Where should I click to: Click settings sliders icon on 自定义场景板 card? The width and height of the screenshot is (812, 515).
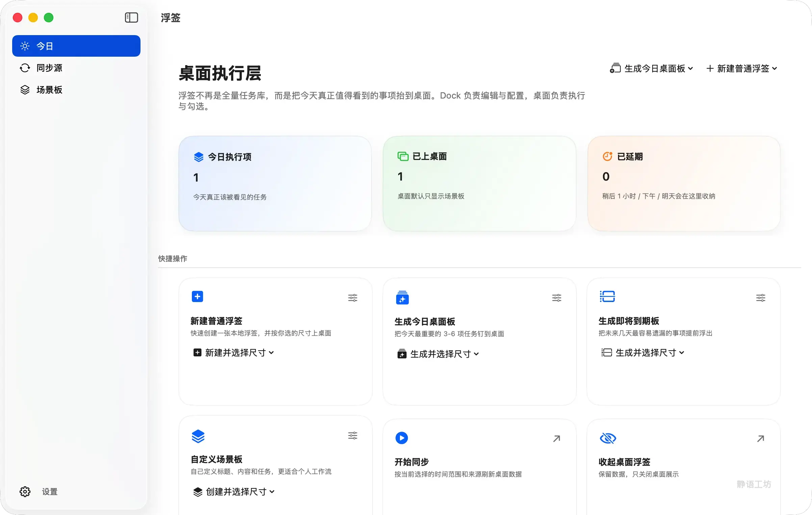[x=353, y=435]
